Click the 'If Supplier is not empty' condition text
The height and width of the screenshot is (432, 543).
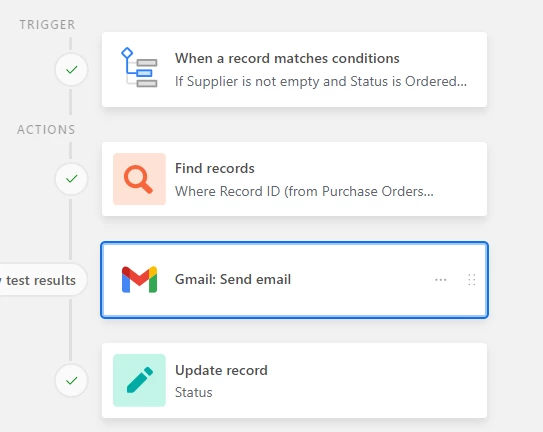(x=321, y=81)
